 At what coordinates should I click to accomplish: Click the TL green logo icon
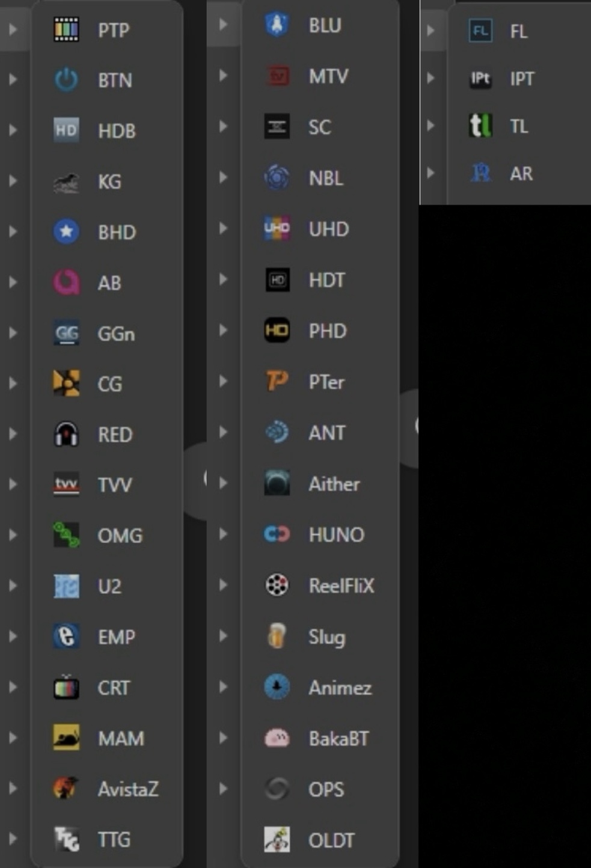[x=480, y=126]
